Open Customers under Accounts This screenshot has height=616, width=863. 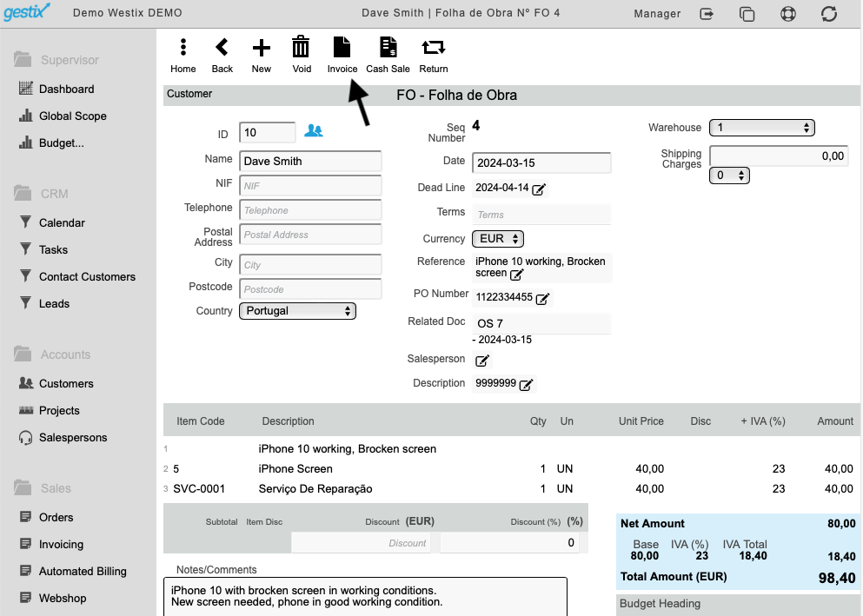point(56,383)
